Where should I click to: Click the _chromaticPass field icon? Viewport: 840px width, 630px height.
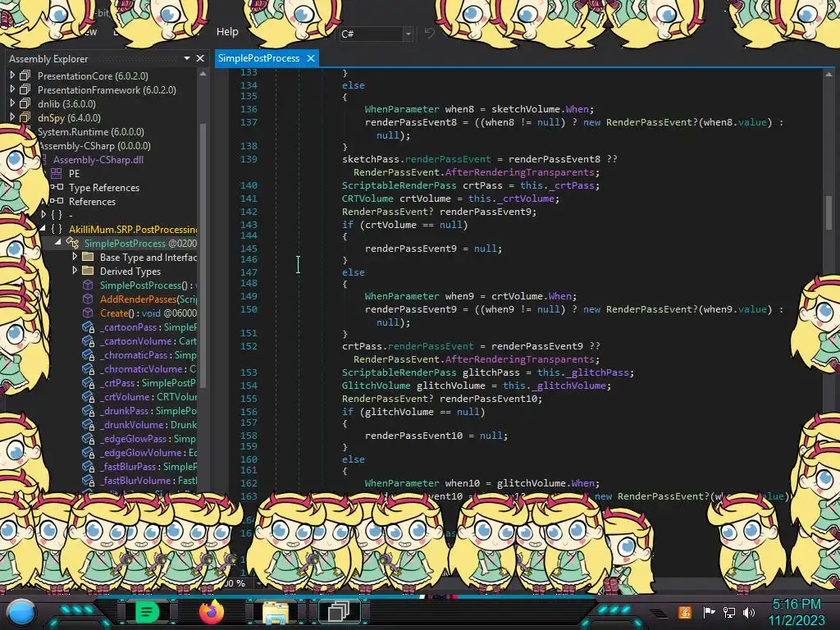(89, 355)
